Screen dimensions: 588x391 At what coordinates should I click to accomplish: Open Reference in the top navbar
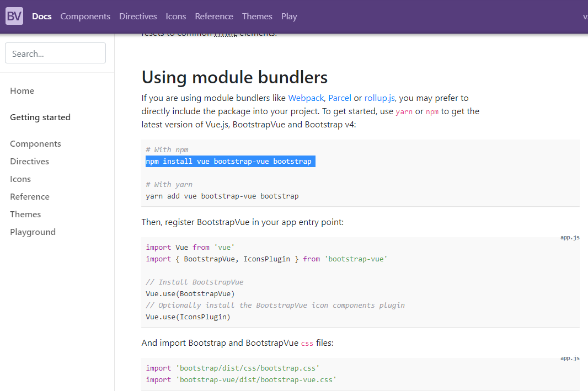click(x=214, y=17)
